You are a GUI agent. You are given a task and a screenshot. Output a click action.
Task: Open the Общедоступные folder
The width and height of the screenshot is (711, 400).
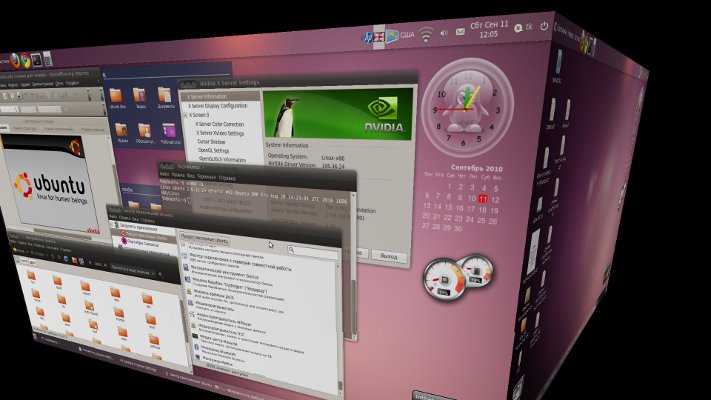coord(145,133)
